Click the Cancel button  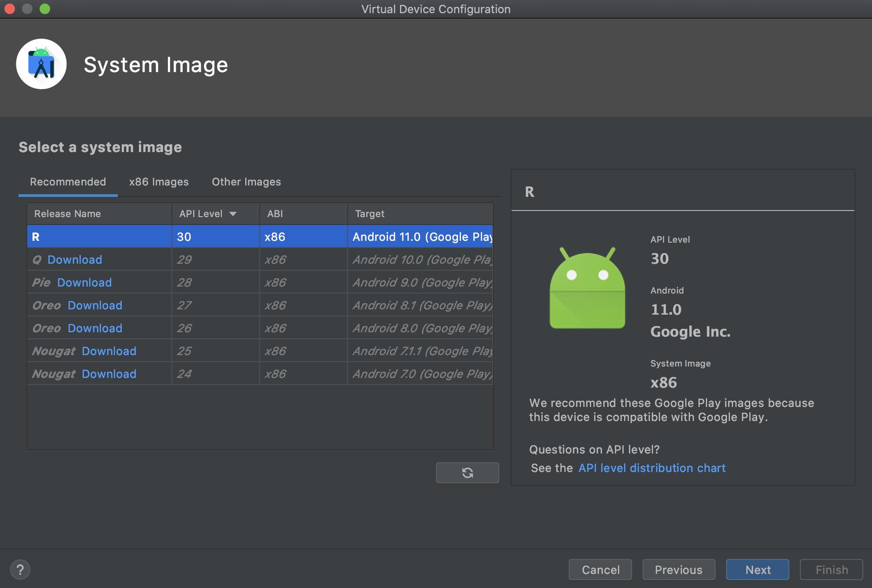(600, 570)
